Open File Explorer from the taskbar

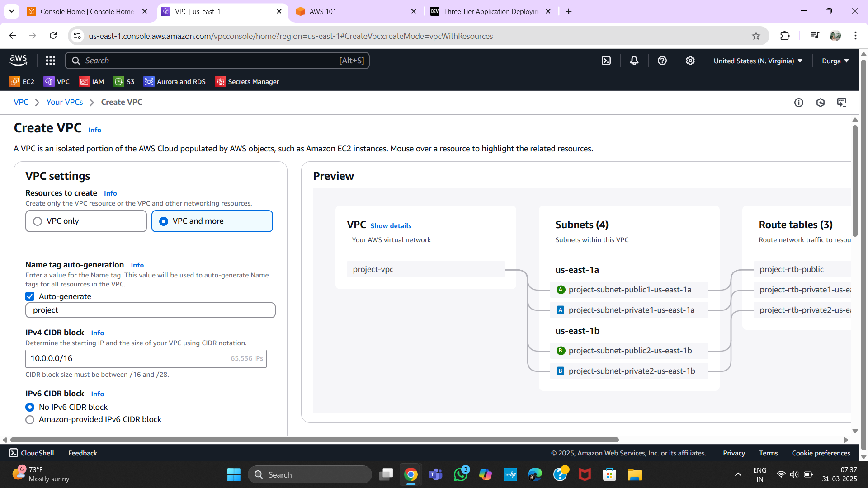pos(634,474)
